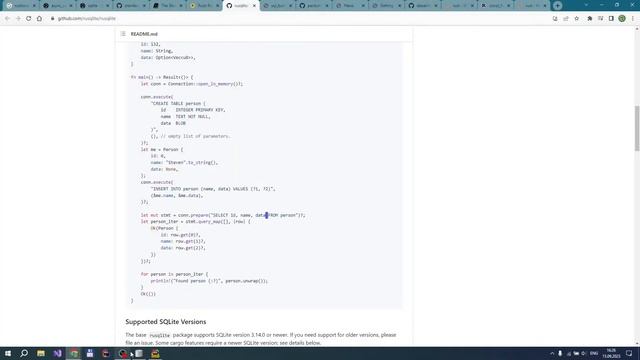Click the CREATE TABLE person line

178,104
